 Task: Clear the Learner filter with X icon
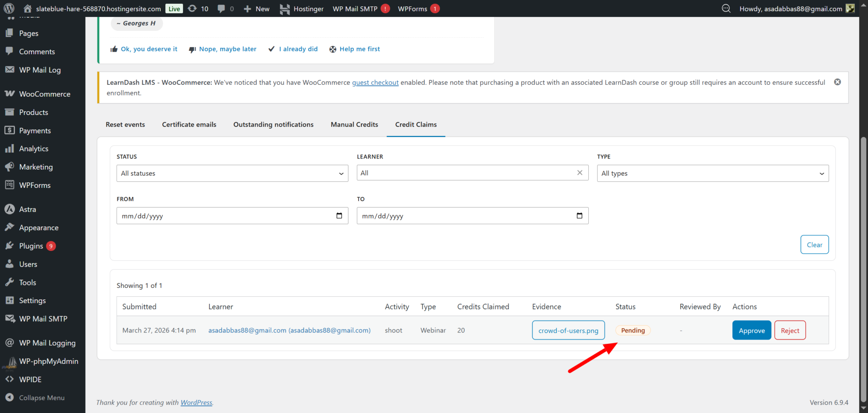coord(579,173)
